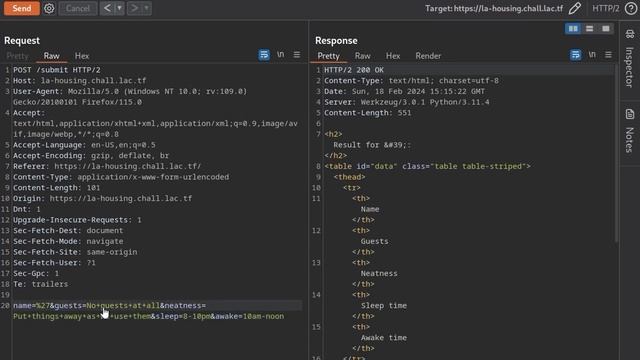The width and height of the screenshot is (640, 360).
Task: Click the Notes vertical label
Action: [x=630, y=140]
